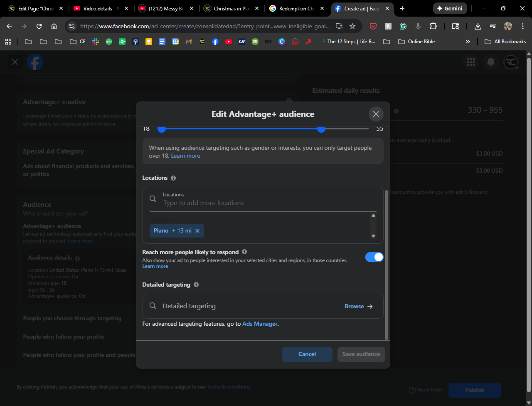This screenshot has width=532, height=406.
Task: Click the Pocket extension icon
Action: (373, 26)
